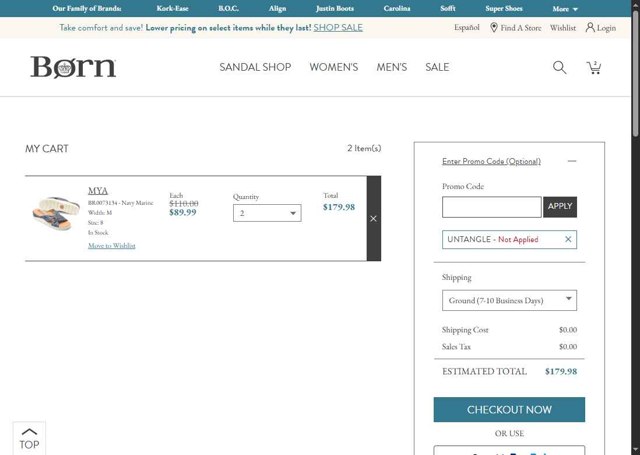Open the SANDAL SHOP menu
The image size is (640, 455).
(x=255, y=67)
